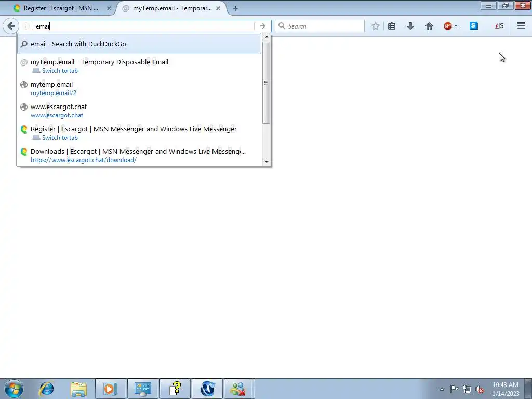The height and width of the screenshot is (399, 532).
Task: Switch to the browser taskbar icon
Action: tap(207, 389)
